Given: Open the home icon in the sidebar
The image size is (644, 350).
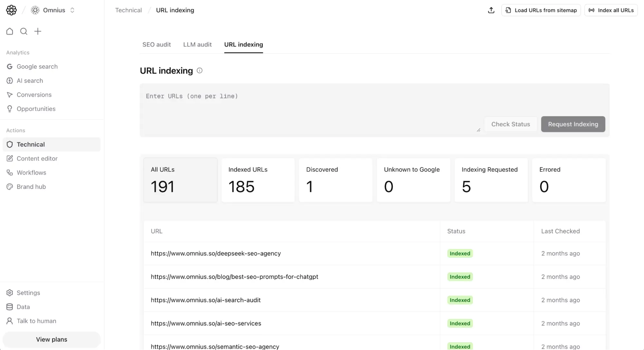Looking at the screenshot, I should (9, 31).
